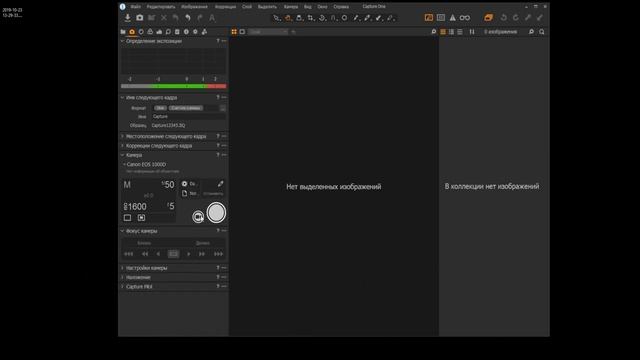The image size is (640, 360).
Task: Open the Metadata info tool tab
Action: click(x=186, y=32)
